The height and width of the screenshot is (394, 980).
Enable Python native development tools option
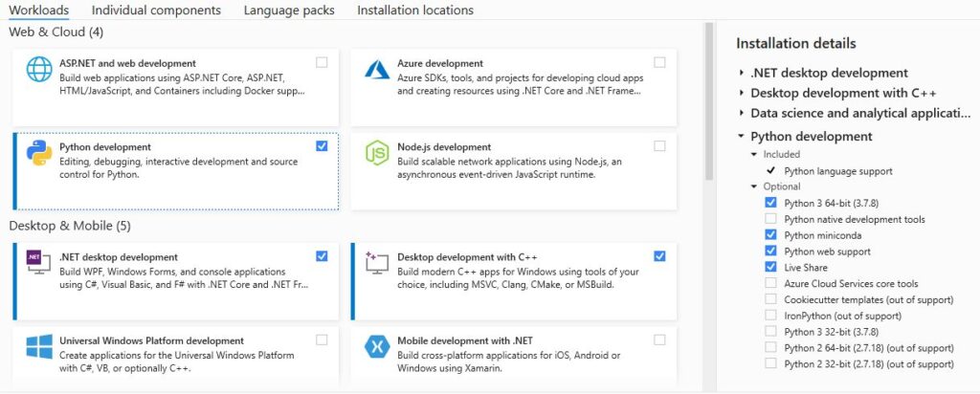click(770, 219)
